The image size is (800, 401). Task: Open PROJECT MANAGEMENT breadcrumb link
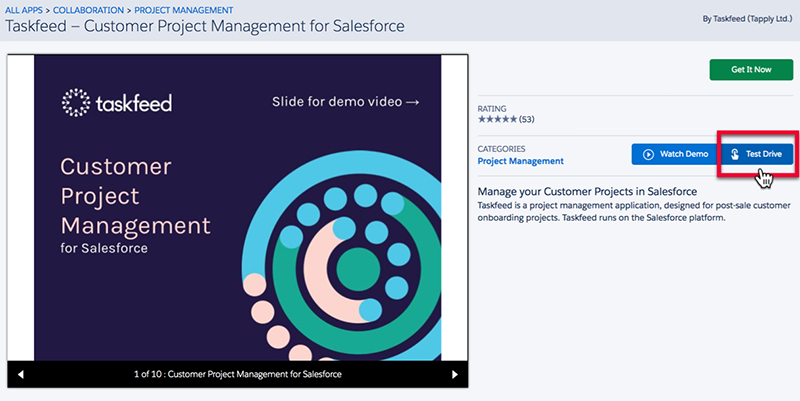click(184, 10)
